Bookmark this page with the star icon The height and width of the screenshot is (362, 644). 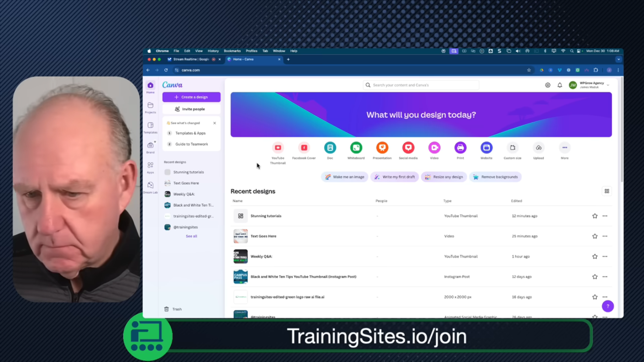coord(529,70)
